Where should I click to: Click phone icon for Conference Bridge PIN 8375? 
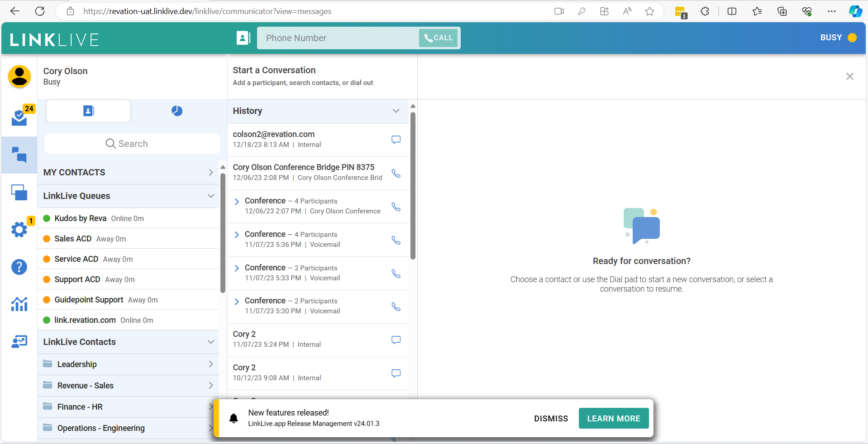(x=396, y=173)
